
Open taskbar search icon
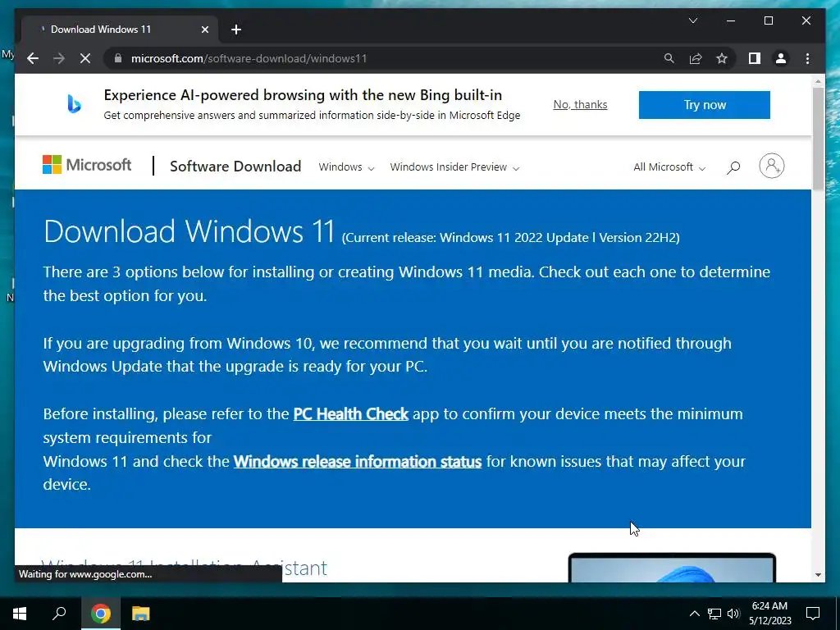[x=59, y=614]
